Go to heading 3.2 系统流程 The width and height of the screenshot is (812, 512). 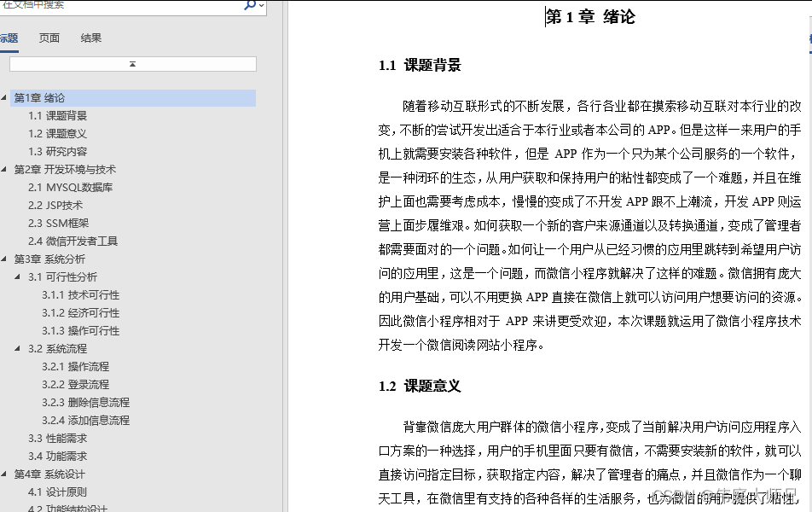57,348
